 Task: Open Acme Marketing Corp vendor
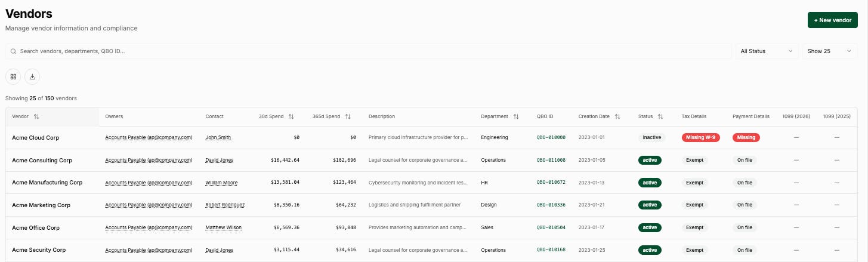coord(41,205)
